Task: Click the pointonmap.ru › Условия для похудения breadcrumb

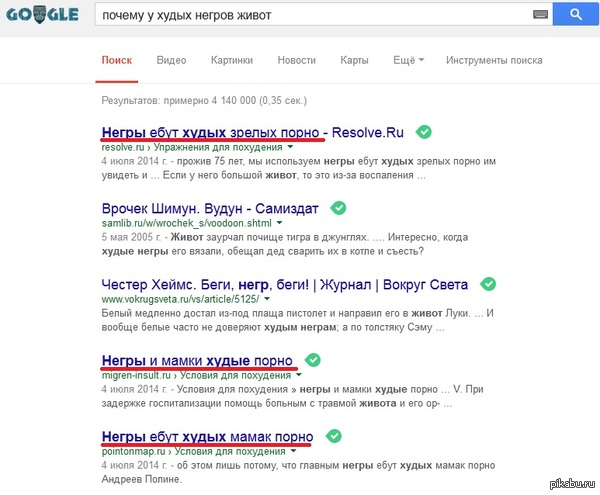Action: point(194,451)
